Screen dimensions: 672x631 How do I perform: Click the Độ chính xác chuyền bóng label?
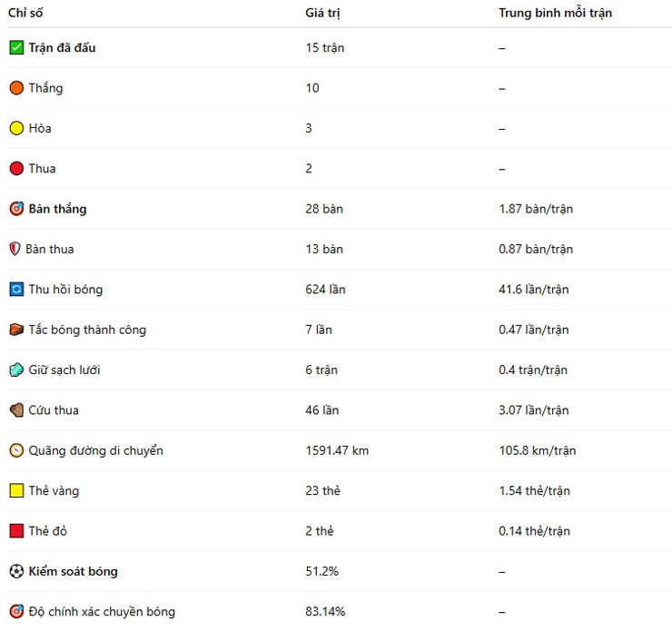(x=102, y=611)
